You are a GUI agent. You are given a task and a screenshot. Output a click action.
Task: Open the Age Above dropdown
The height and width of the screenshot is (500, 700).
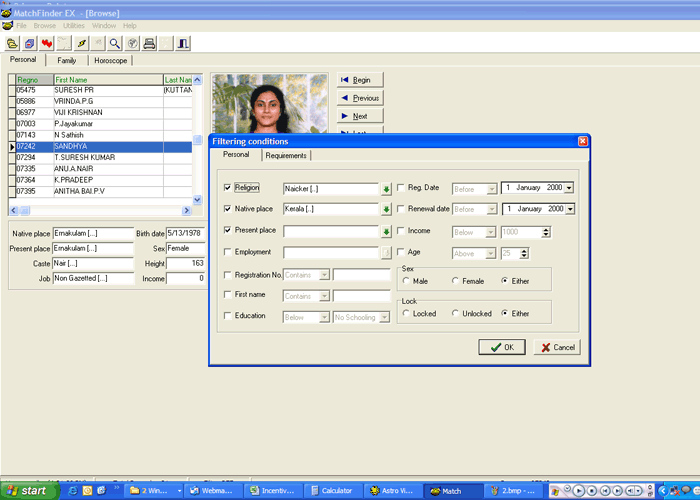point(491,254)
